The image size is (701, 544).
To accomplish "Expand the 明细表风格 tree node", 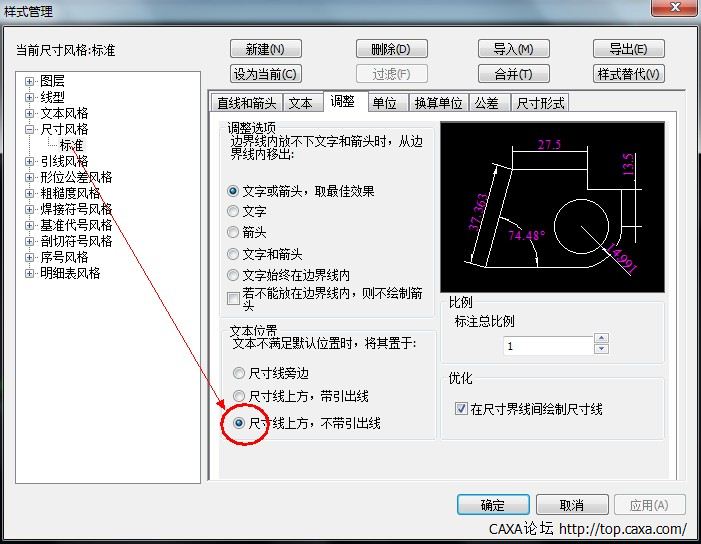I will (x=30, y=273).
